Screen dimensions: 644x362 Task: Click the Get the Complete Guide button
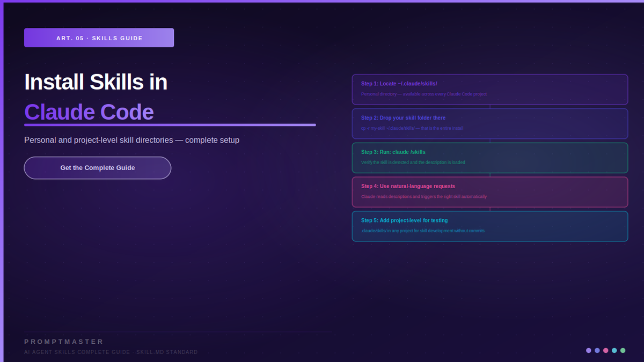pos(98,168)
